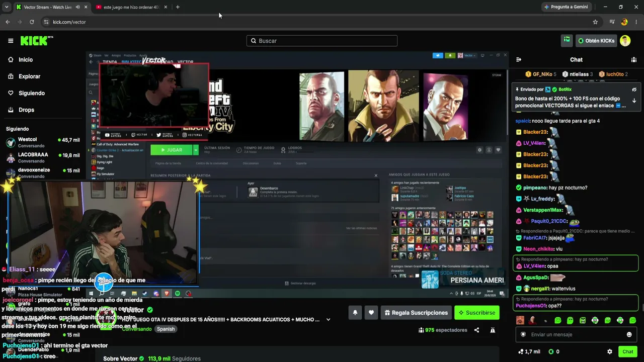The height and width of the screenshot is (362, 644).
Task: Close the Vector Stream tab
Action: (x=86, y=7)
